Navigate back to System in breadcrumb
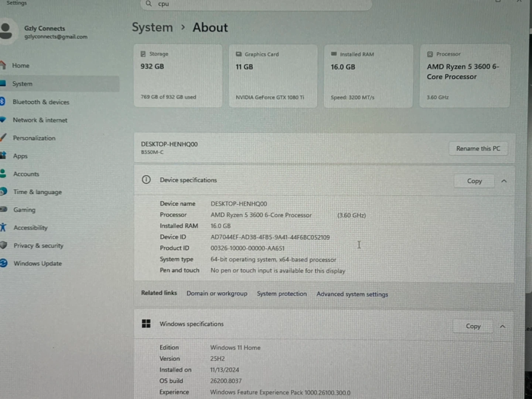The image size is (532, 399). pos(152,27)
